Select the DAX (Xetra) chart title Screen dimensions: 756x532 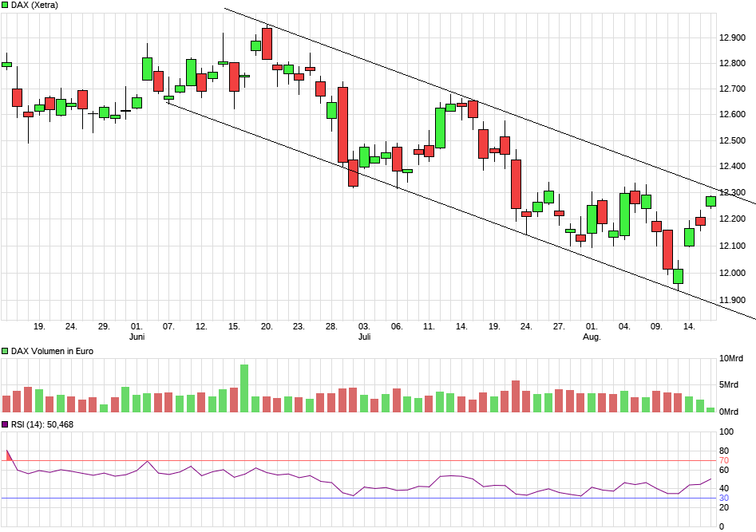click(34, 6)
